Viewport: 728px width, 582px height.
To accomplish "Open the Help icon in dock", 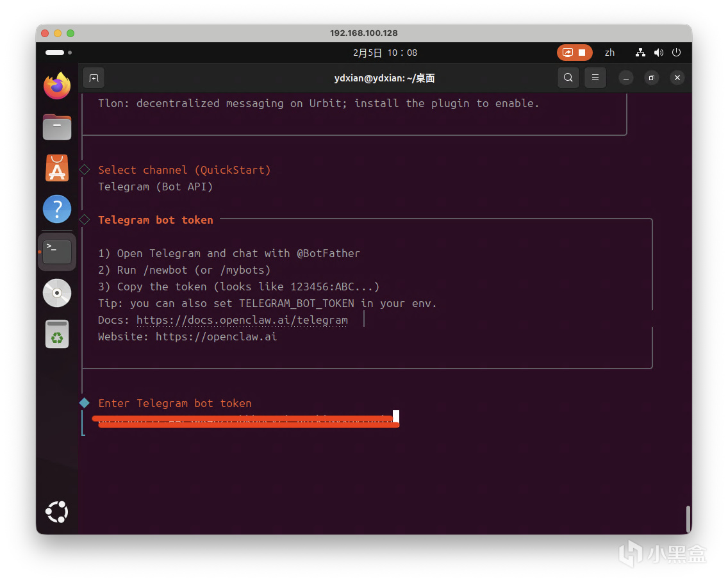I will (57, 209).
